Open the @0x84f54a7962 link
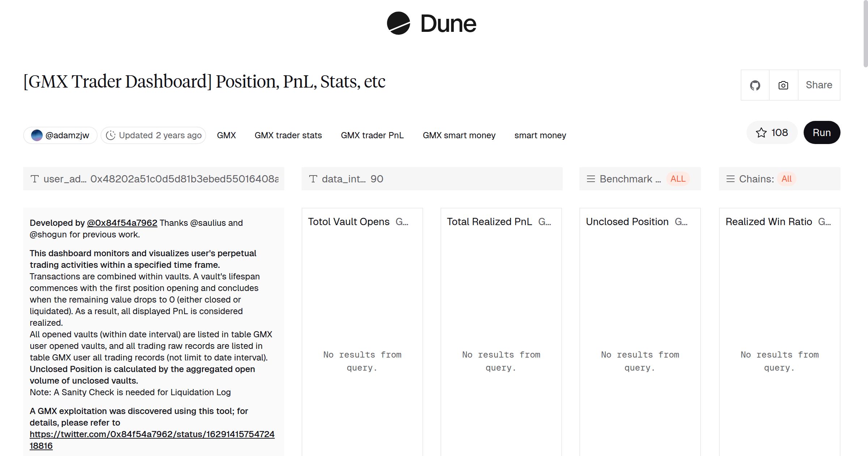 click(x=122, y=223)
